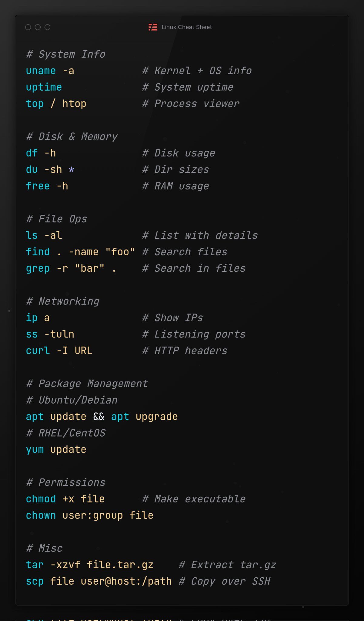Click the '# Copy over SSH' comment
This screenshot has width=364, height=621.
(225, 581)
